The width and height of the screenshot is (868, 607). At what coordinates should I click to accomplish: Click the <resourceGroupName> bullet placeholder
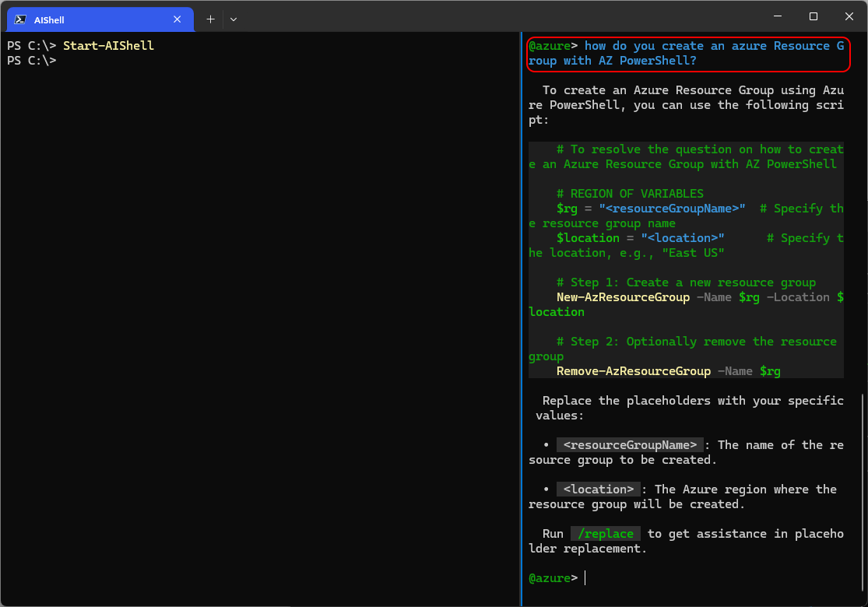[x=630, y=445]
